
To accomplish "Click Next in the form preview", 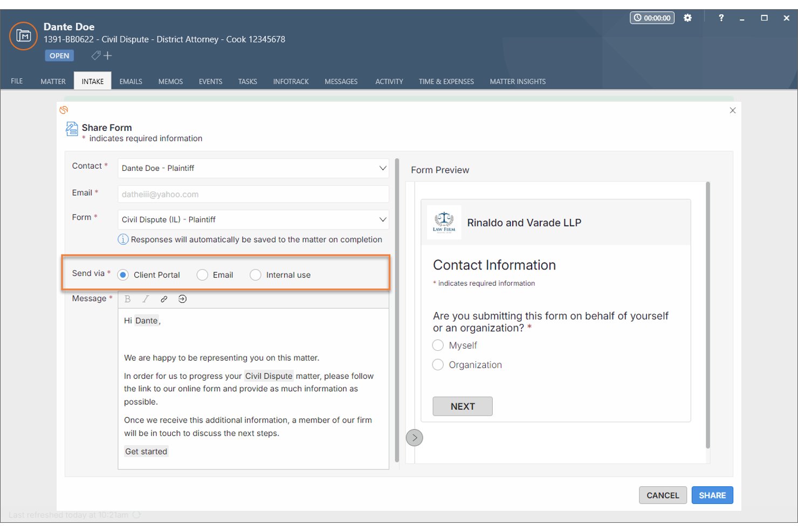I will click(463, 406).
